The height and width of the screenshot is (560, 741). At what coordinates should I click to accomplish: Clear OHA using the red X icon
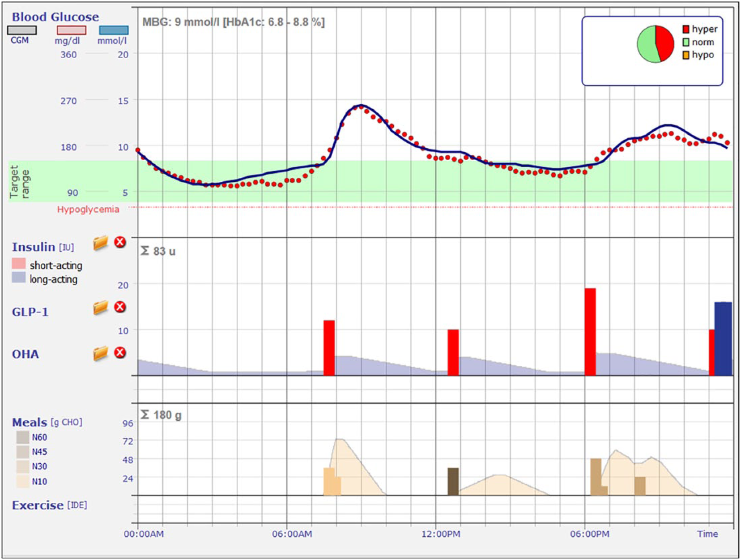tap(120, 353)
